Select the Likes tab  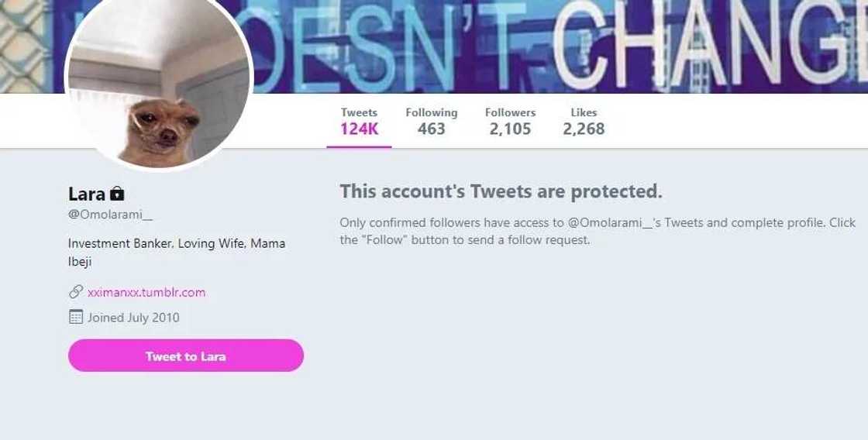click(x=584, y=121)
